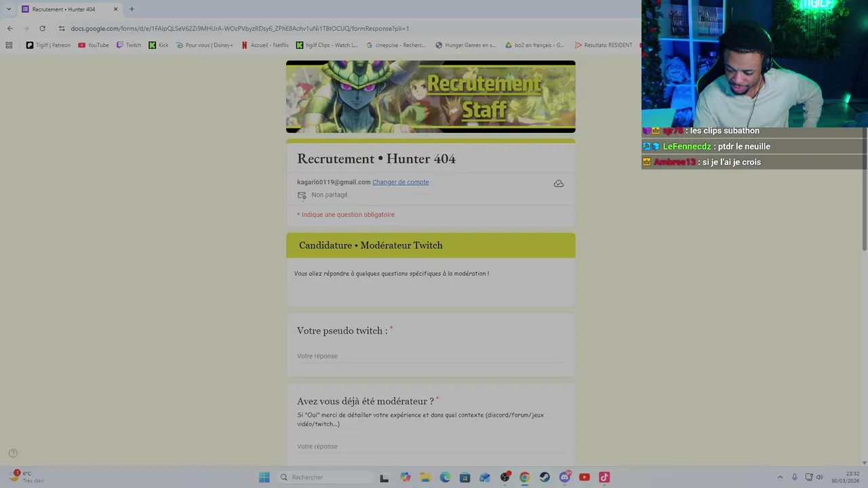Enter the Votre pseudo twitch answer field

pos(431,356)
